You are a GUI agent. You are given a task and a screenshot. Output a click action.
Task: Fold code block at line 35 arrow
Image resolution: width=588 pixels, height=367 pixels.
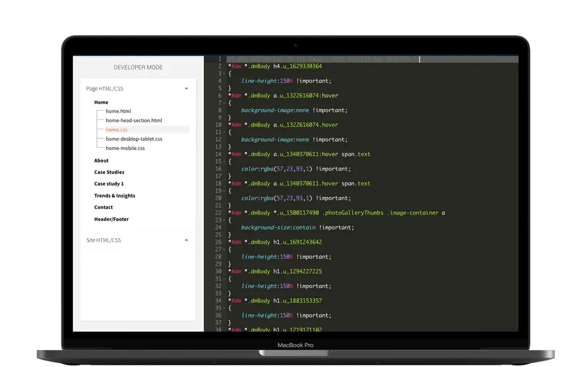[224, 308]
